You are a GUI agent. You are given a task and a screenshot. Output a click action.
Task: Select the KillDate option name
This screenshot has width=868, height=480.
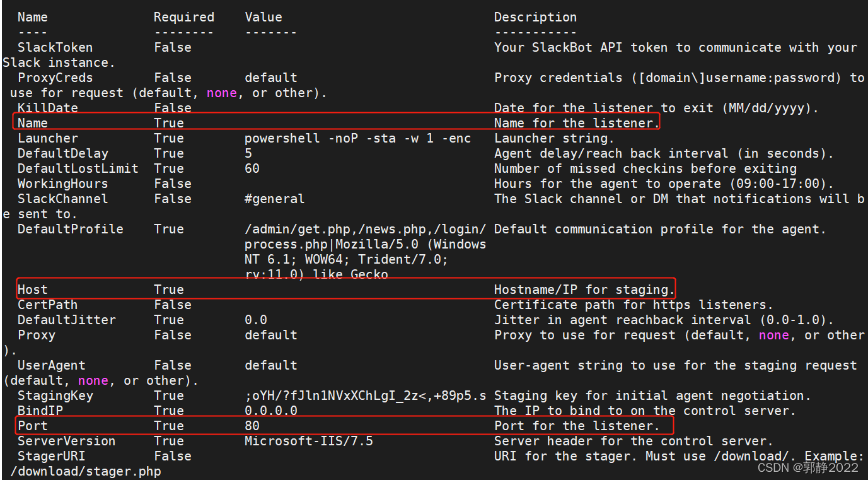coord(47,108)
